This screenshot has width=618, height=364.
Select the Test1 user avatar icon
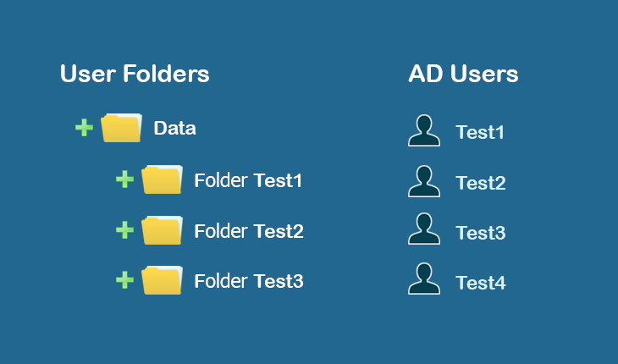point(424,130)
